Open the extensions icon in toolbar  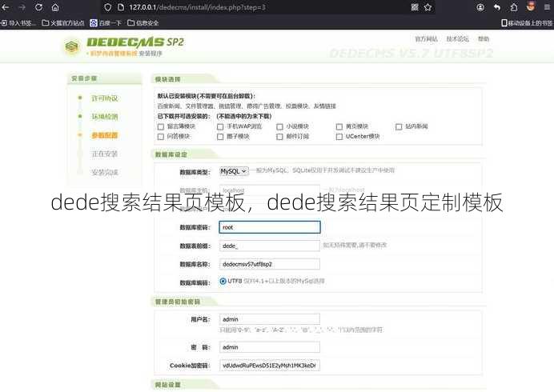tap(514, 7)
